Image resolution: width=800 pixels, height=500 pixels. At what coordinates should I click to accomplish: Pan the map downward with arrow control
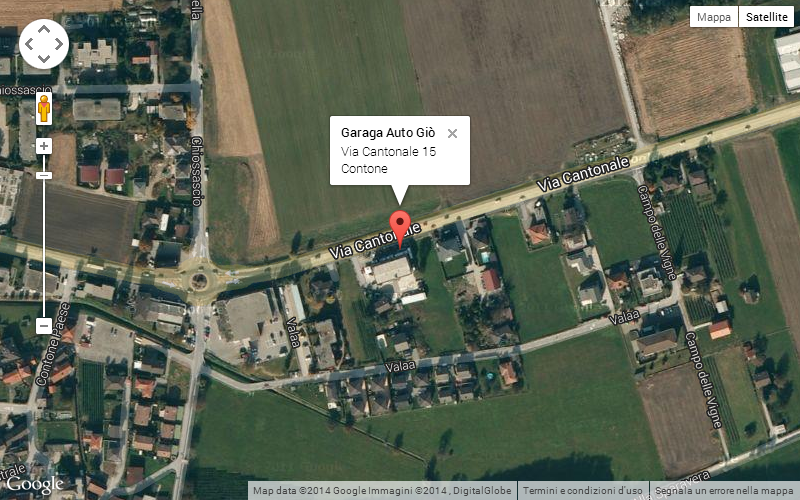[x=44, y=59]
